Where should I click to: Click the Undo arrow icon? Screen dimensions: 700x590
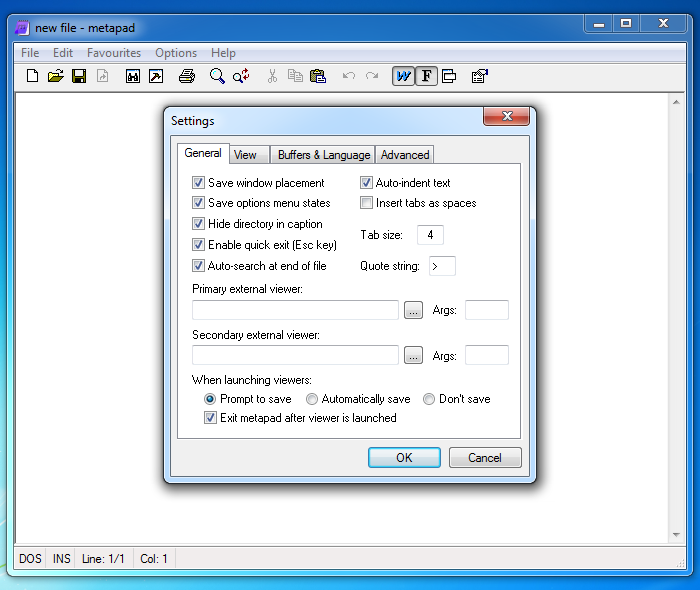click(x=349, y=76)
